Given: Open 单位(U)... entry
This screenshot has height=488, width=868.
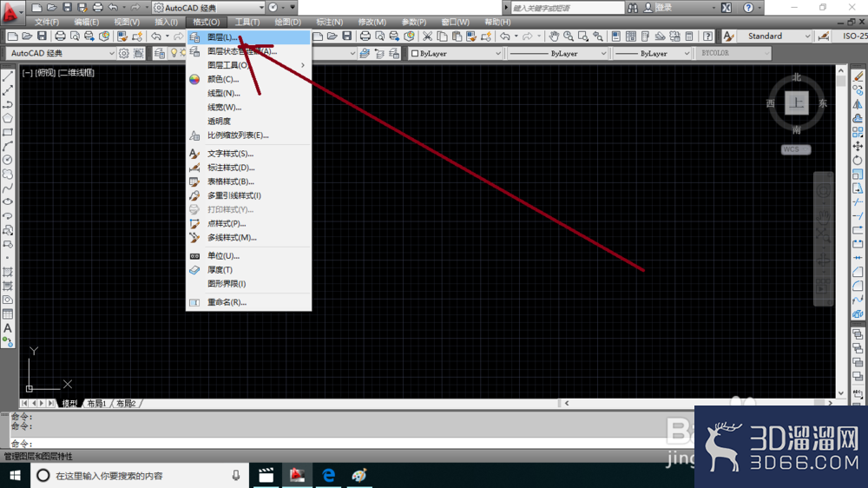Looking at the screenshot, I should tap(248, 256).
